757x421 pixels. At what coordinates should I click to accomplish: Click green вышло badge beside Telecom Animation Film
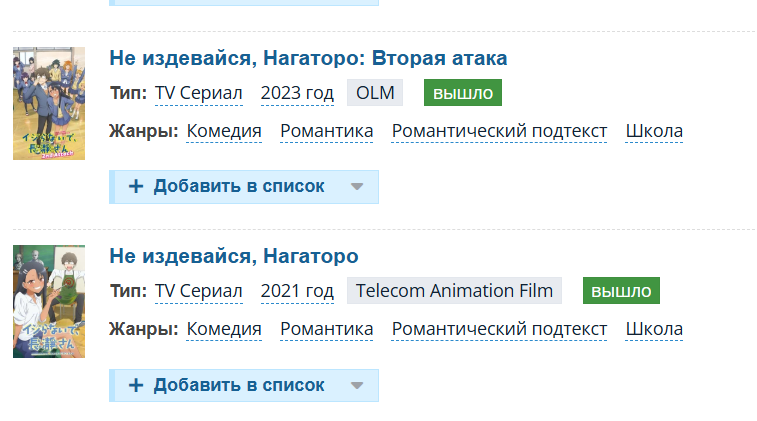[x=621, y=291]
